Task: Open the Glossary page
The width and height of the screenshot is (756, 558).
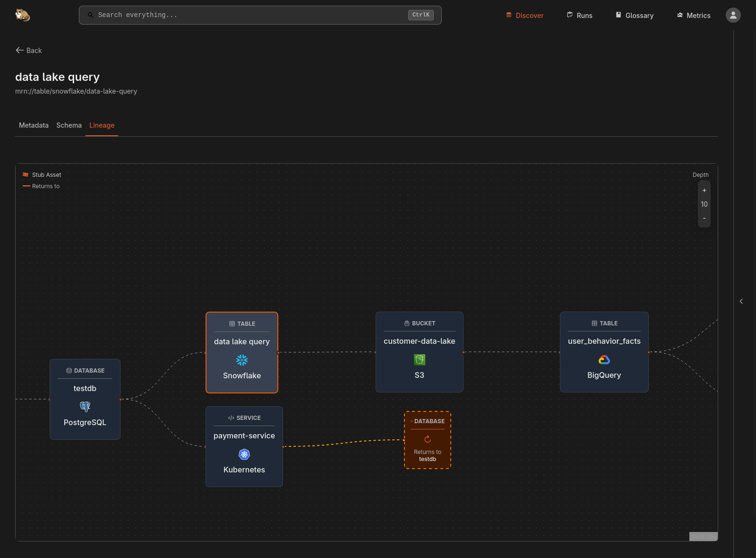Action: click(634, 16)
